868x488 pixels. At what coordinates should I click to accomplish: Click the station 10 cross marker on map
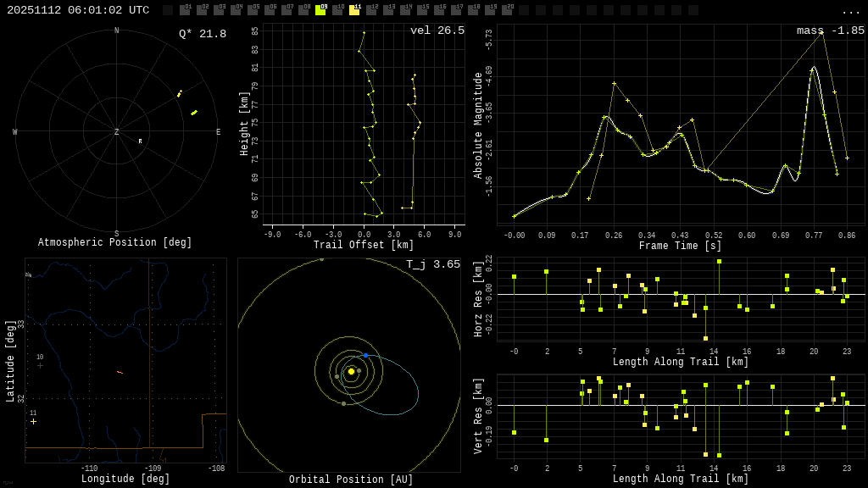point(40,365)
